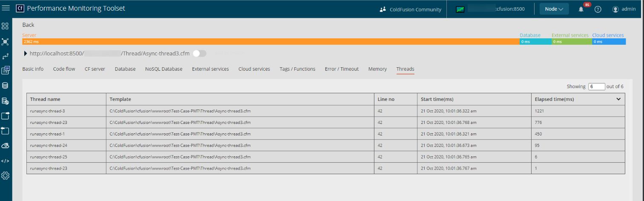Click the Cf ColdFusion logo icon
The width and height of the screenshot is (644, 201).
click(x=20, y=9)
